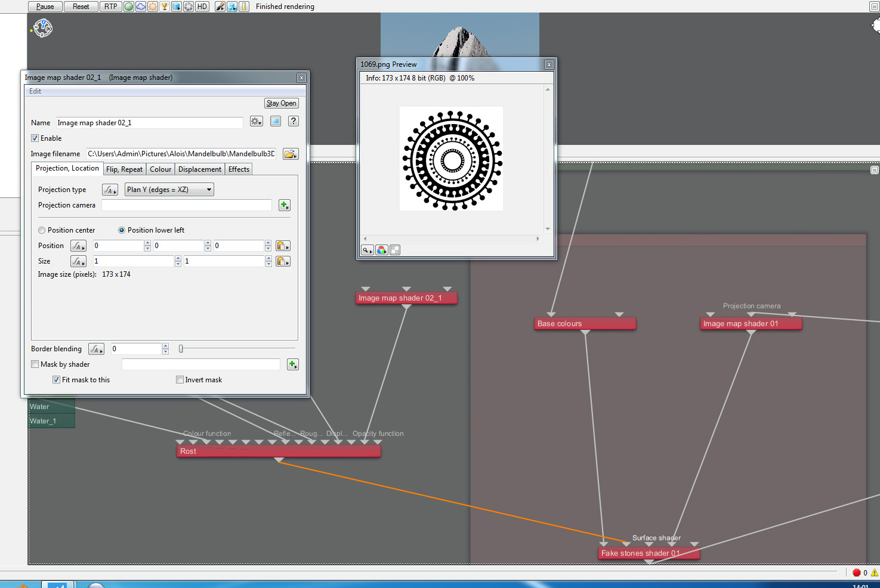880x588 pixels.
Task: Select the Base colours node
Action: click(585, 324)
